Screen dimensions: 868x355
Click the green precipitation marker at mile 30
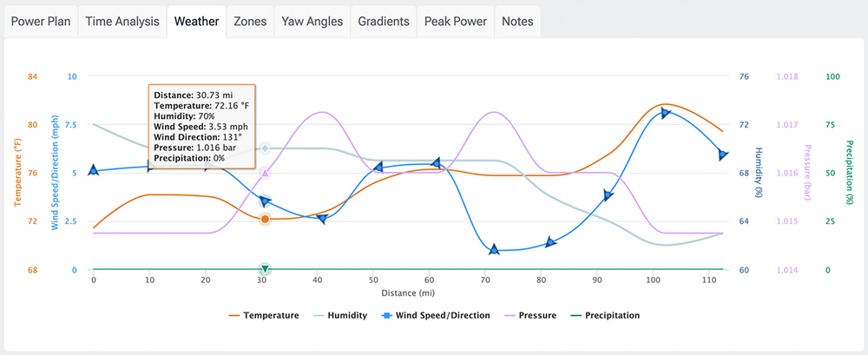[x=265, y=269]
